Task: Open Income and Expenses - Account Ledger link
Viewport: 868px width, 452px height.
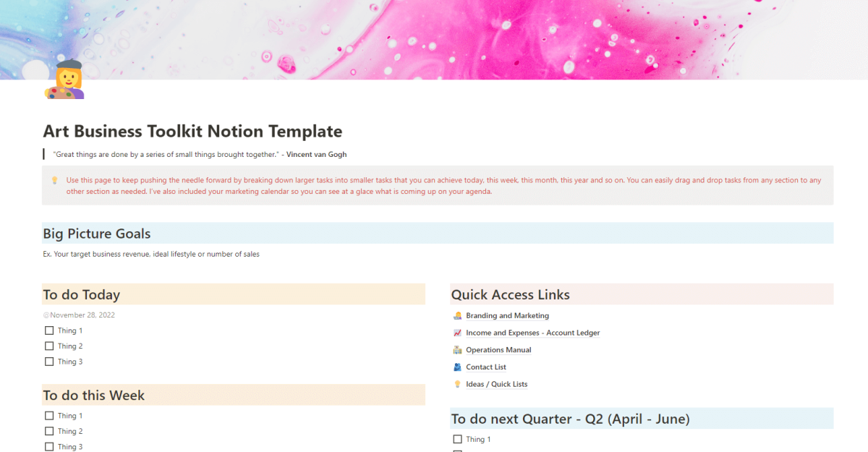Action: pyautogui.click(x=533, y=333)
